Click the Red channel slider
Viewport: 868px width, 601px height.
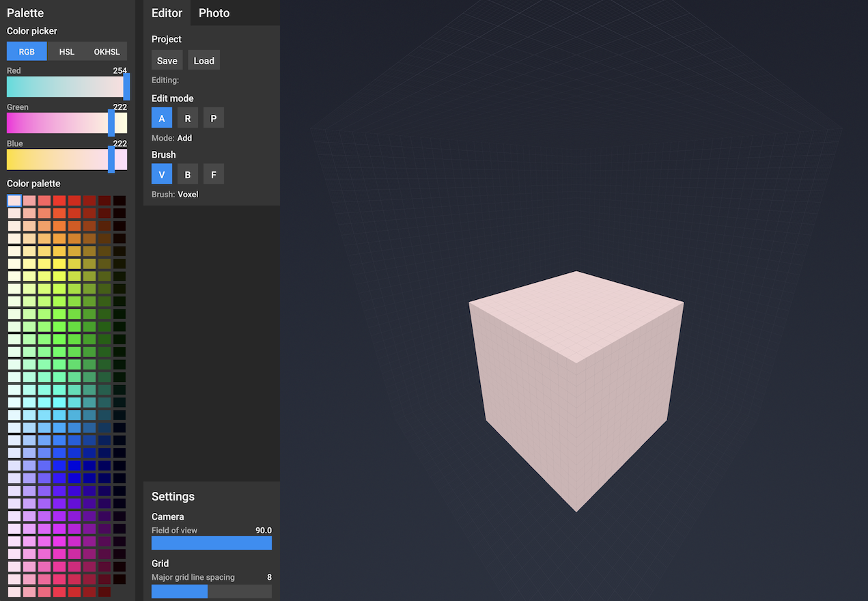pos(67,87)
